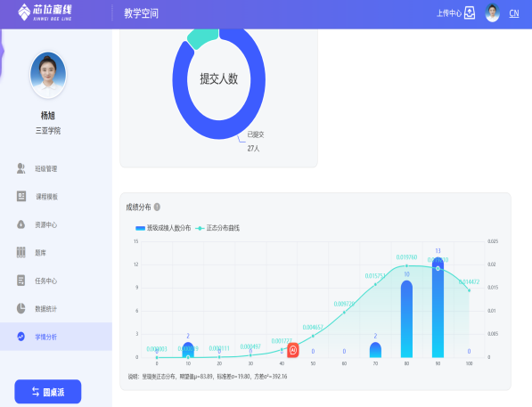Open the 班级管理 sidebar icon
Image resolution: width=532 pixels, height=407 pixels.
coord(21,168)
